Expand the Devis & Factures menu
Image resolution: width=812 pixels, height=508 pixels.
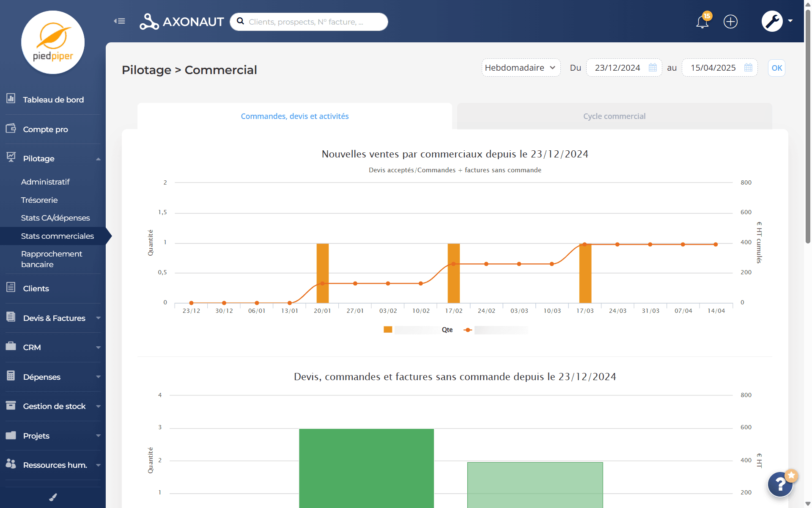coord(54,318)
